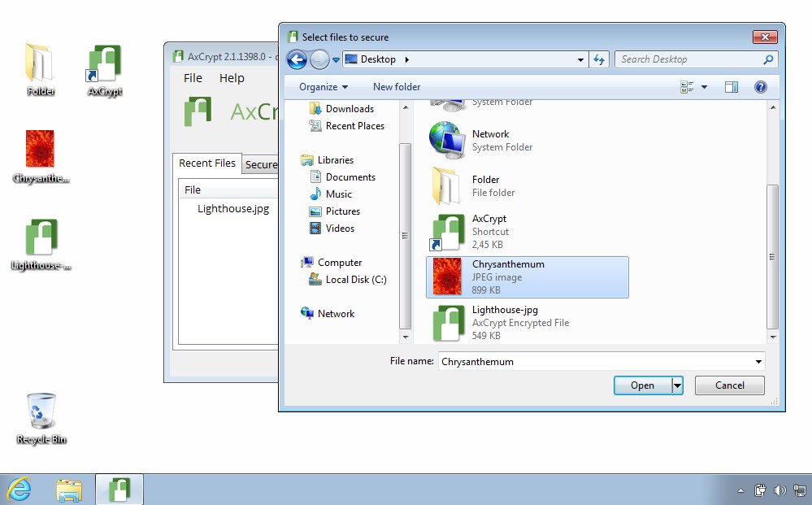The image size is (812, 505).
Task: Select Network in navigation pane tree
Action: [x=328, y=314]
